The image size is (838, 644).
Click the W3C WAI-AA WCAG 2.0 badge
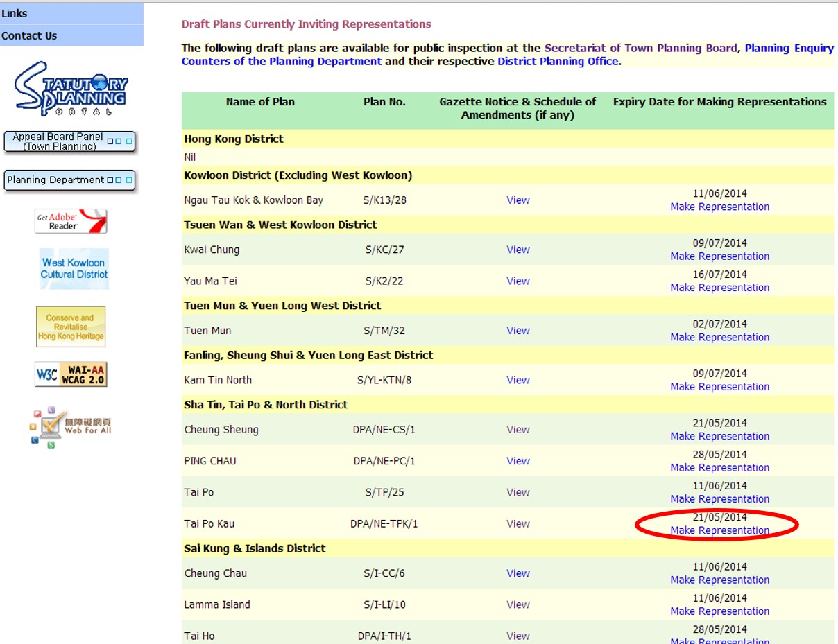[71, 374]
